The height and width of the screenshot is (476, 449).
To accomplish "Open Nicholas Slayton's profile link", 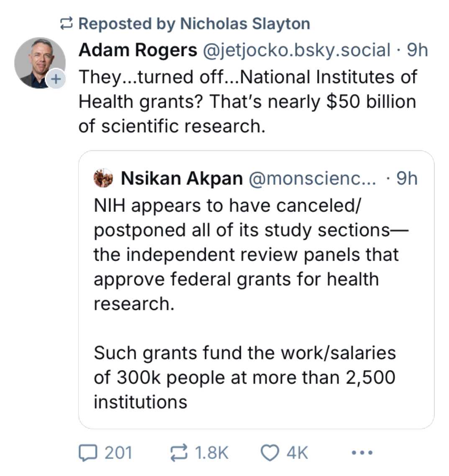I will (x=245, y=24).
